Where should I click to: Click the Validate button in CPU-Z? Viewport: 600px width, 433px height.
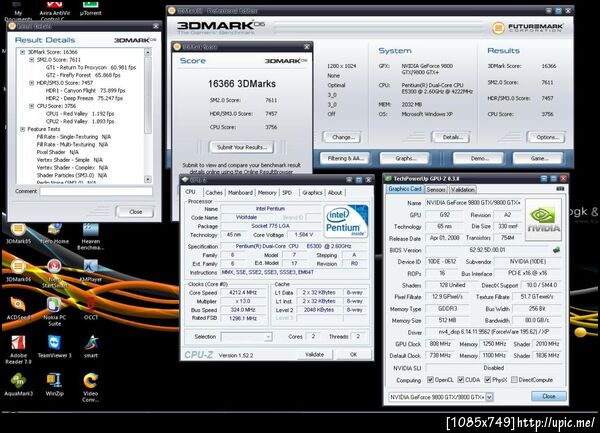pyautogui.click(x=315, y=355)
